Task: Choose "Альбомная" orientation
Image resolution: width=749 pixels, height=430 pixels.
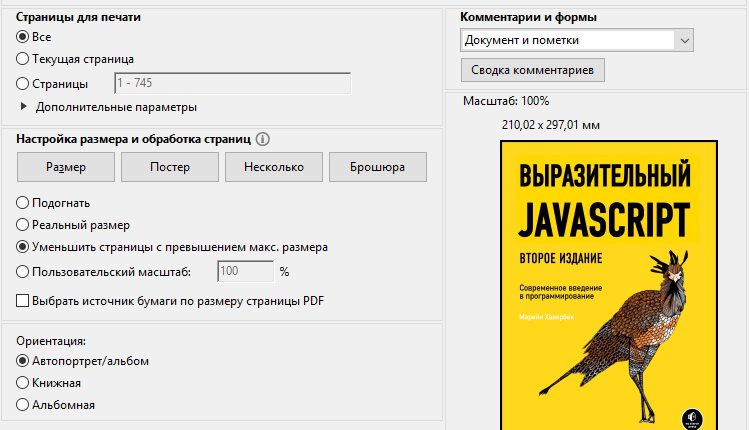Action: point(22,405)
